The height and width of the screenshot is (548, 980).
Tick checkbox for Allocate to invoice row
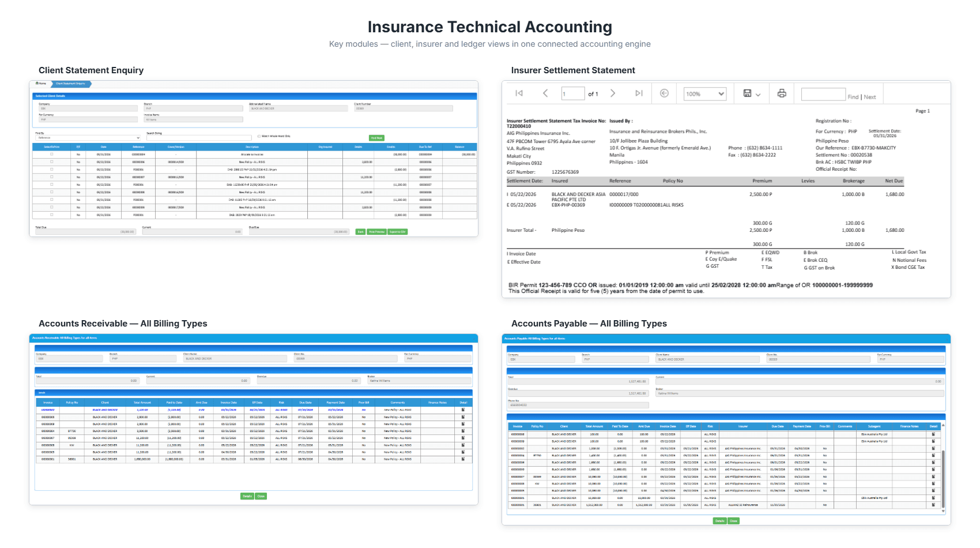[51, 154]
